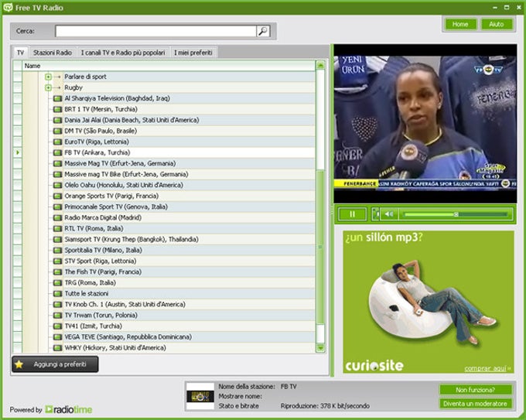Screen dimensions: 526x420
Task: Click the TV icon beside Primocanale Sport TV
Action: tap(58, 207)
